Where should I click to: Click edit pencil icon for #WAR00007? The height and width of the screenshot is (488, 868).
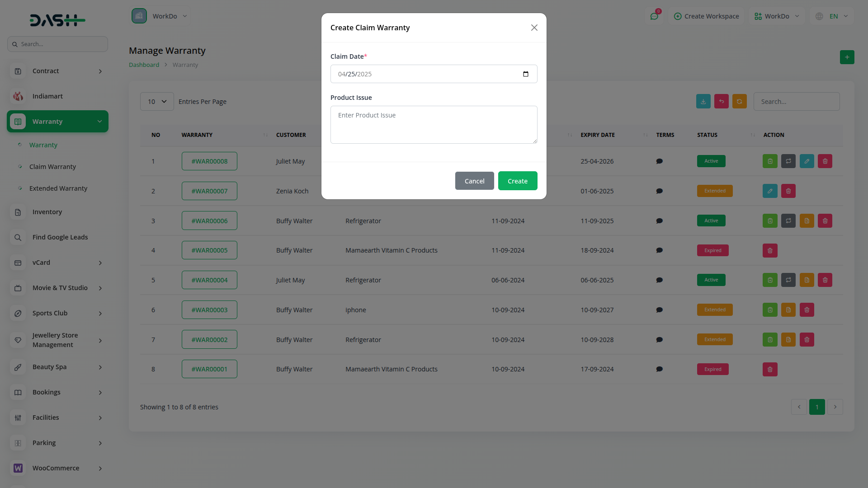[x=769, y=191]
